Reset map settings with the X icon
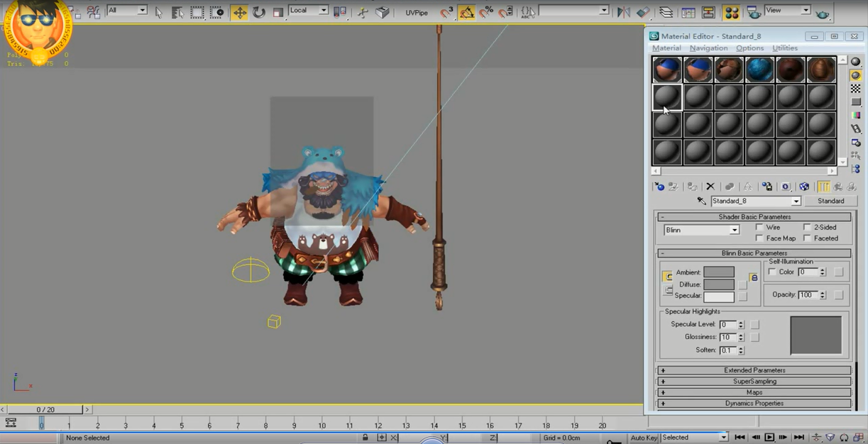Screen dimensions: 868x444 710,187
